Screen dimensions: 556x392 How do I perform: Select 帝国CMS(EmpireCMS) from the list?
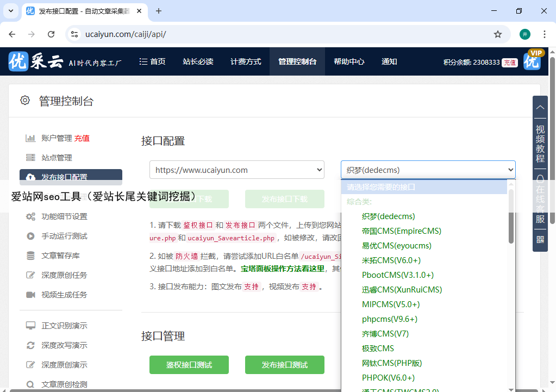click(401, 231)
